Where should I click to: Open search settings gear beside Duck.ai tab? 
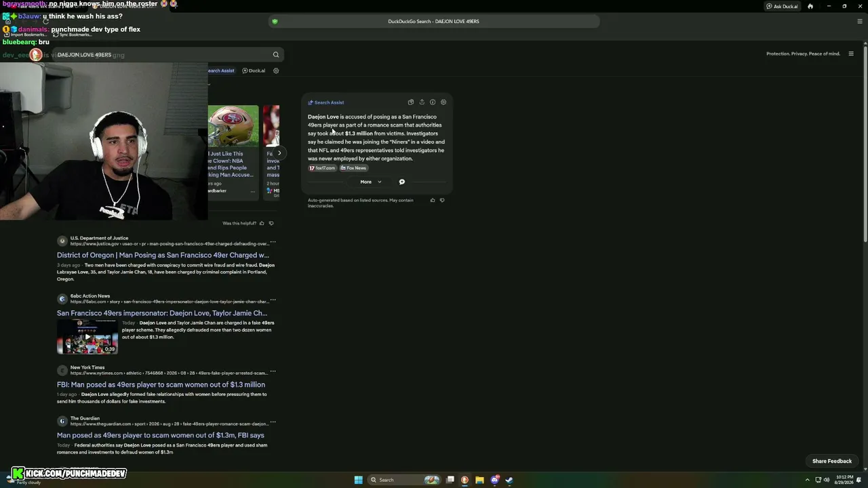(276, 70)
